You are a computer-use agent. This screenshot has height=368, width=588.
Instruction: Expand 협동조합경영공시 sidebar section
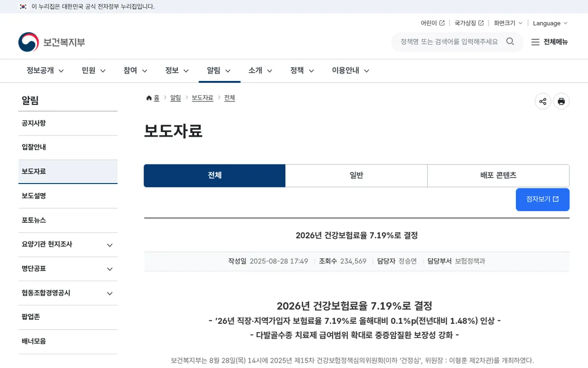tap(68, 293)
